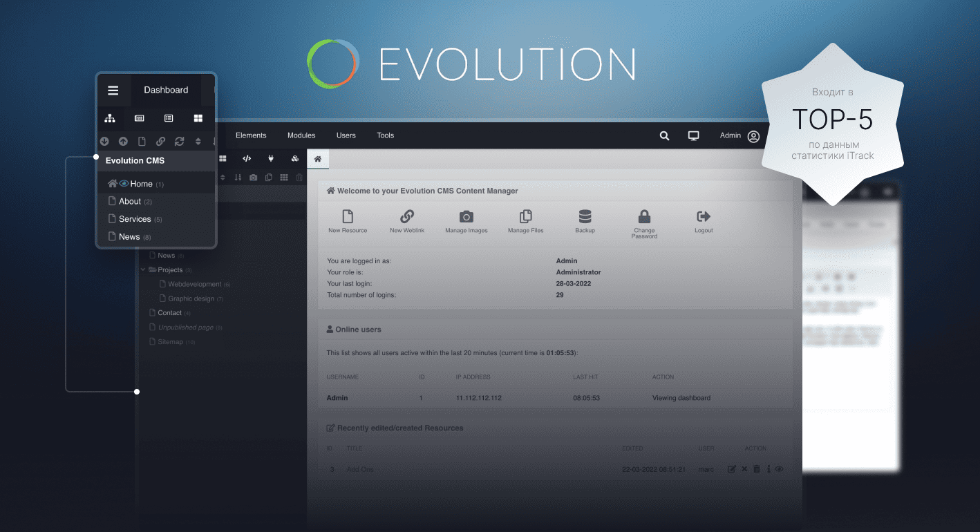Open the Modules menu

point(301,135)
